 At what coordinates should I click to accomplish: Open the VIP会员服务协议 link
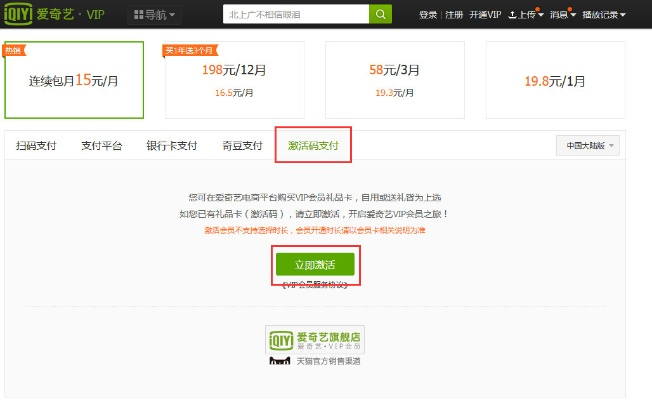315,285
